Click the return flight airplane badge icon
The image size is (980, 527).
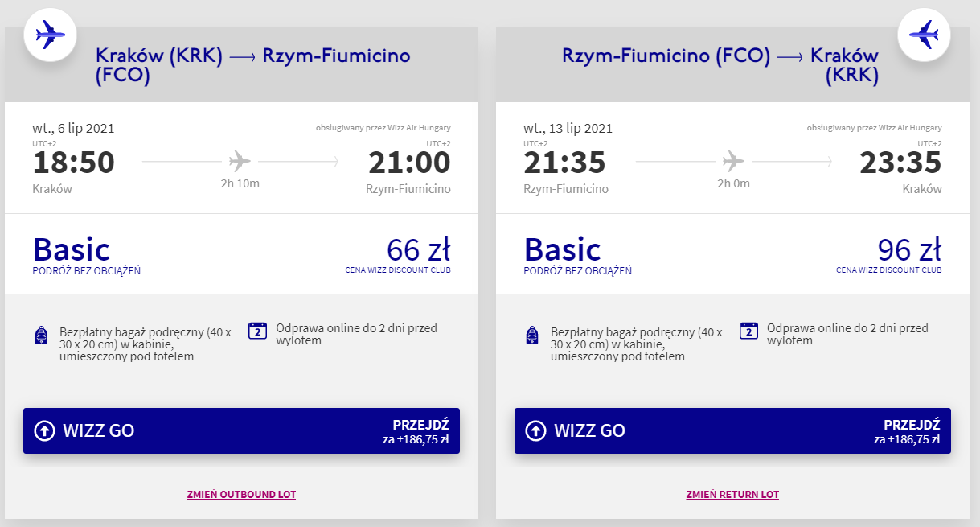[x=924, y=35]
